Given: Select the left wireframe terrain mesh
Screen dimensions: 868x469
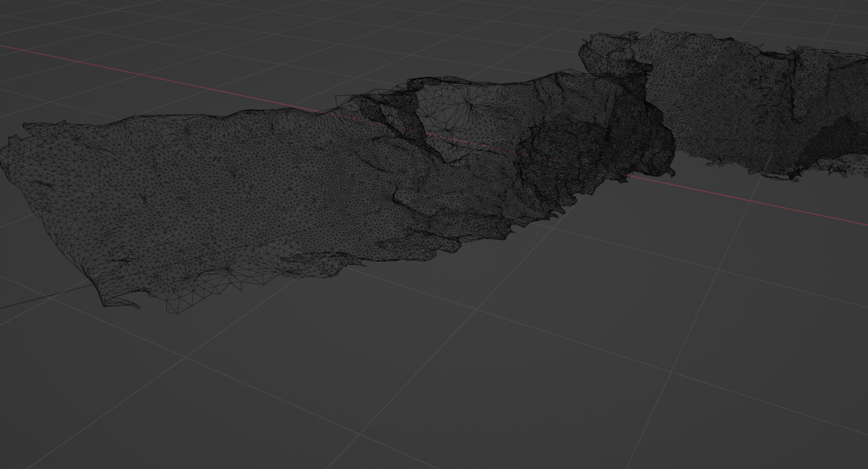Looking at the screenshot, I should pyautogui.click(x=193, y=193).
